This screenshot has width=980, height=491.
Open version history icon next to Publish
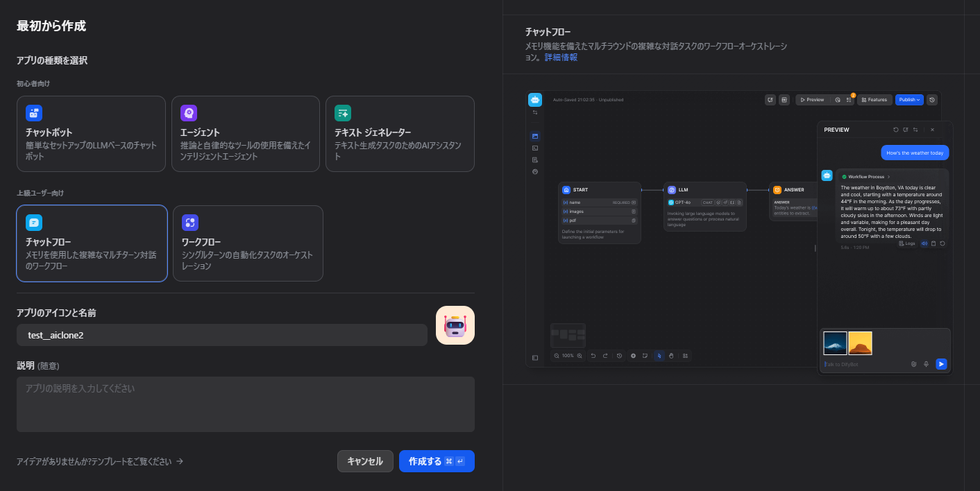tap(931, 99)
